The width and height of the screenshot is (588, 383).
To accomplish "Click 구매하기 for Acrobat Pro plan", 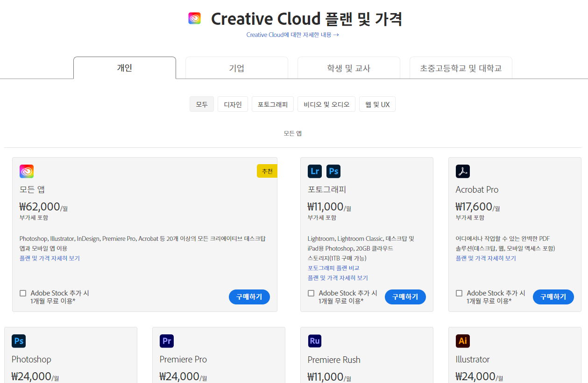I will pos(553,297).
